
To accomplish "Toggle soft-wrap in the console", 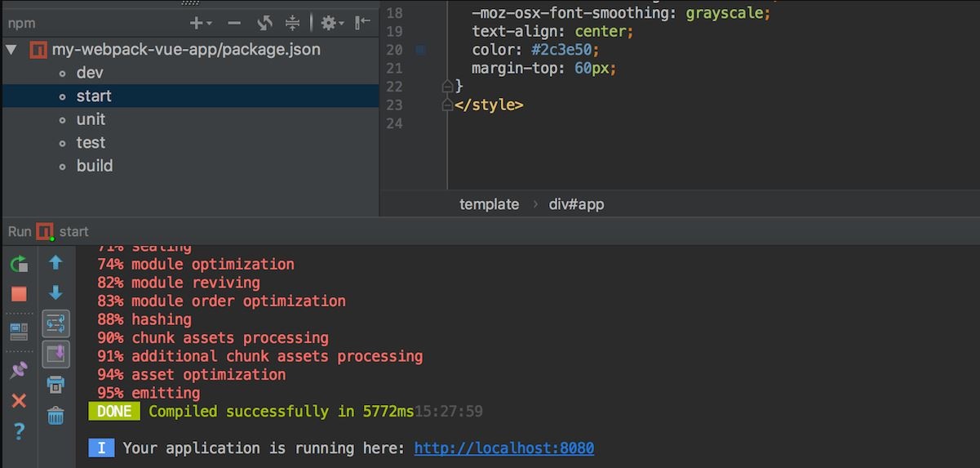I will coord(55,324).
